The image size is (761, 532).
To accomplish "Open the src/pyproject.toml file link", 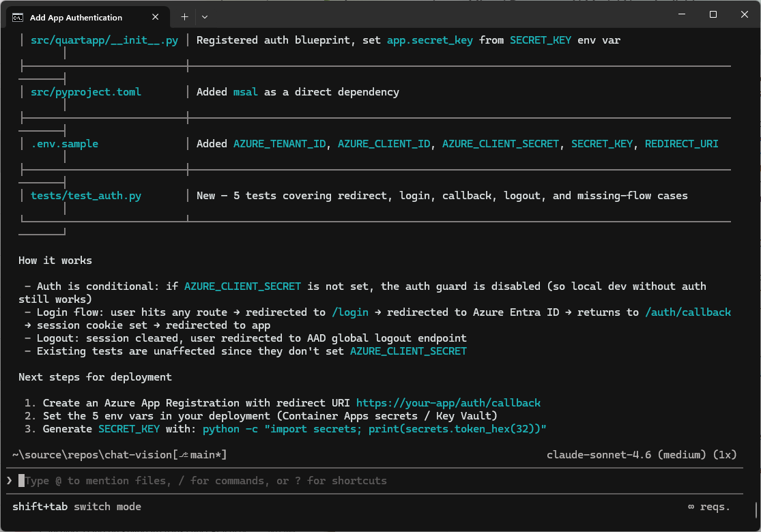I will (85, 91).
